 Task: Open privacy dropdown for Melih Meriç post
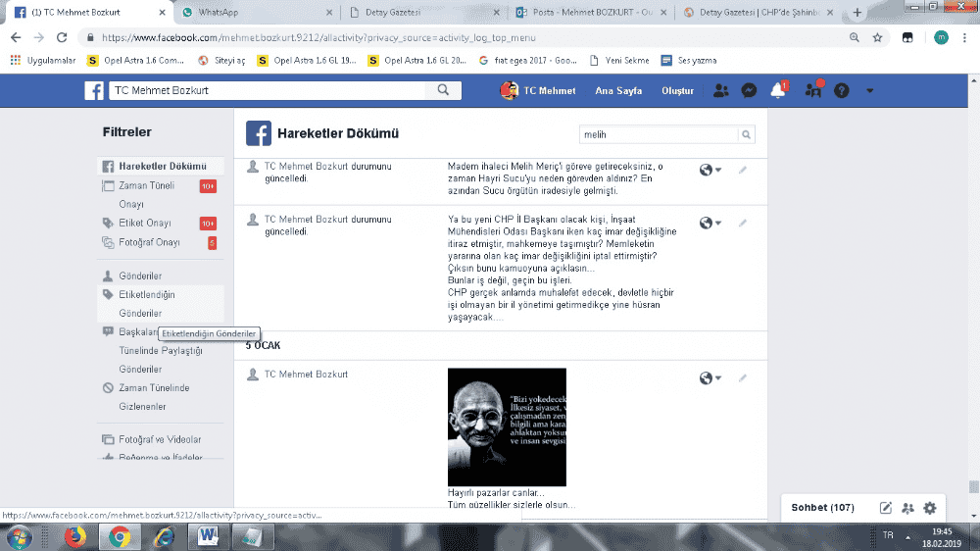point(710,170)
